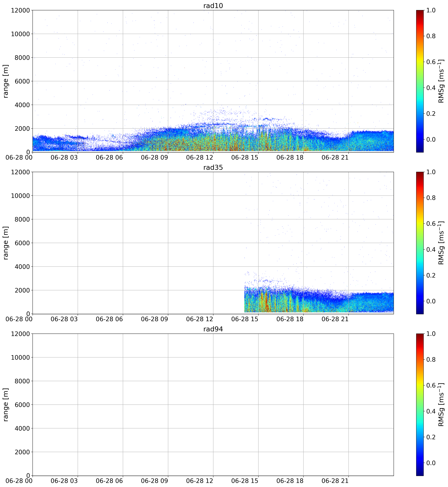This screenshot has height=487, width=448.
Task: Click the 4000 y-tick on rad94 panel
Action: pyautogui.click(x=22, y=428)
